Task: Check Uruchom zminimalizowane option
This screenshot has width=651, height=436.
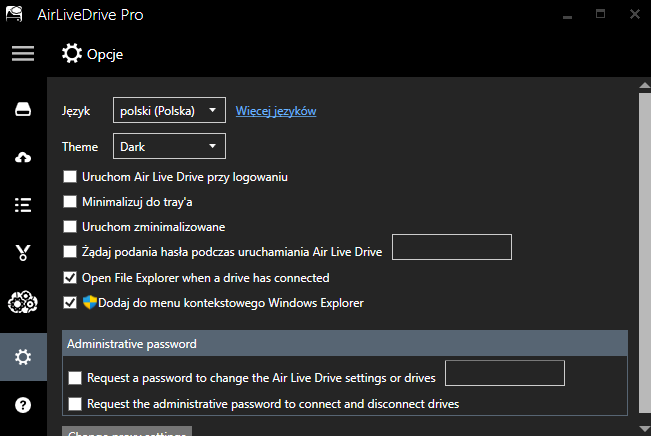Action: [70, 227]
